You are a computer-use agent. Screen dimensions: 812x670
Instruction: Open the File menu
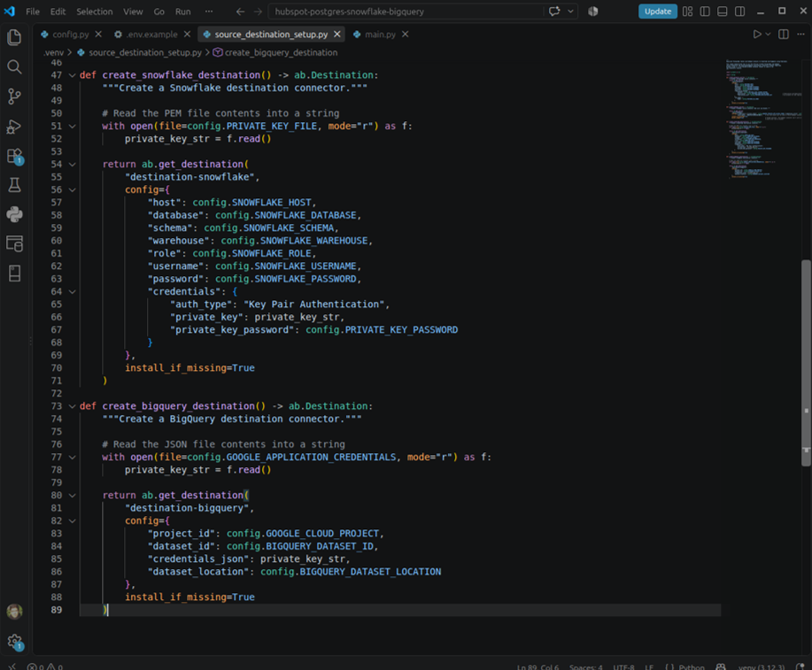(x=33, y=12)
